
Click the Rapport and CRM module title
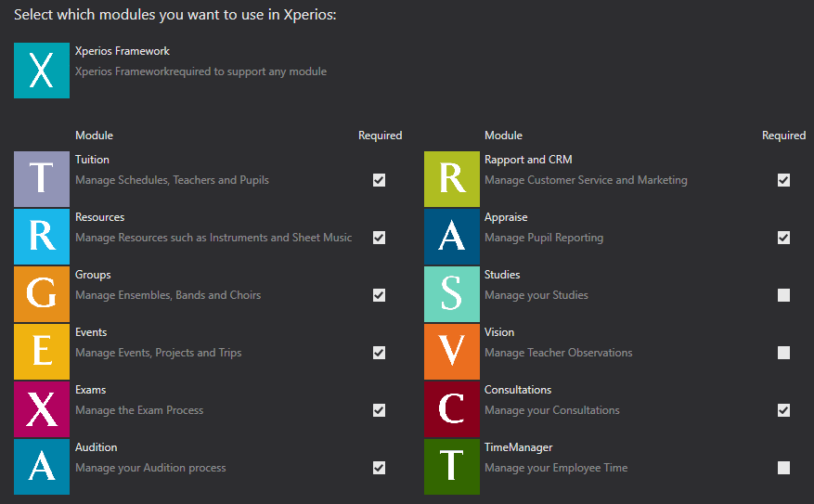pyautogui.click(x=528, y=160)
